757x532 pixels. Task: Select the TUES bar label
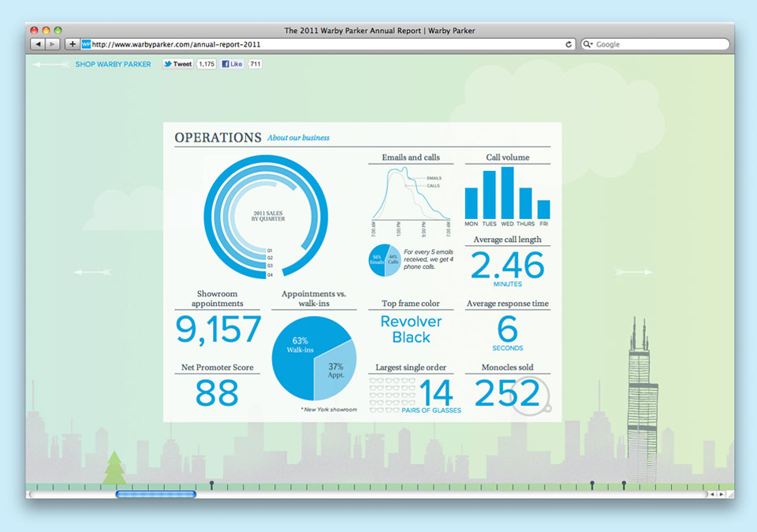489,224
